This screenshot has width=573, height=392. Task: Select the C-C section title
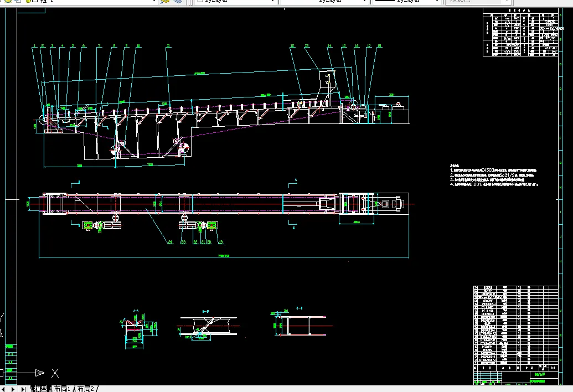(x=300, y=308)
